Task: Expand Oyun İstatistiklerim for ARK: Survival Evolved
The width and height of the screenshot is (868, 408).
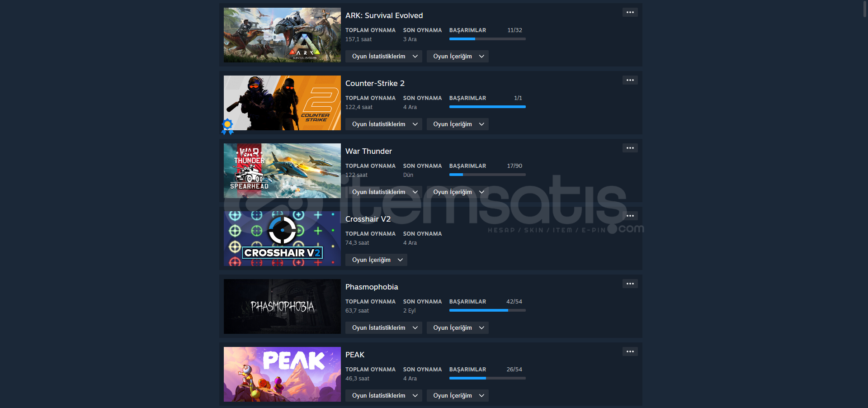Action: point(383,56)
